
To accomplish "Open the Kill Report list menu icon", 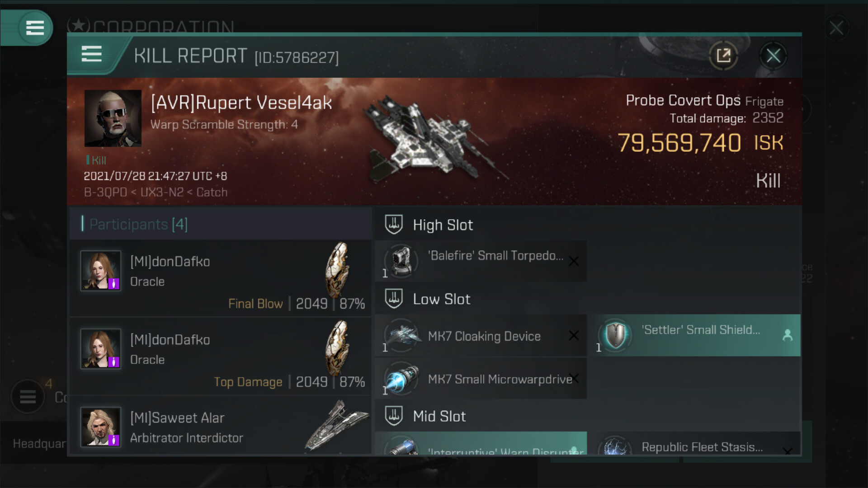I will [x=91, y=54].
